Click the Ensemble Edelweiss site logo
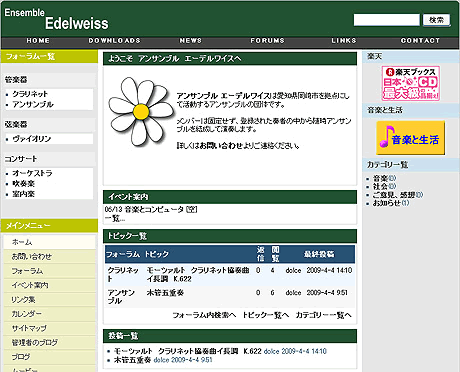 56,19
